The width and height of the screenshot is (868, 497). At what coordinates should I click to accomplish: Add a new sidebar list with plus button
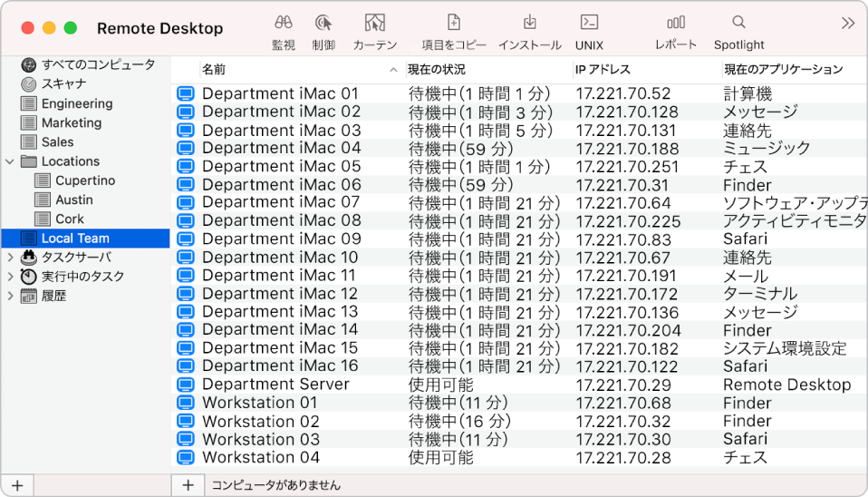pyautogui.click(x=17, y=486)
